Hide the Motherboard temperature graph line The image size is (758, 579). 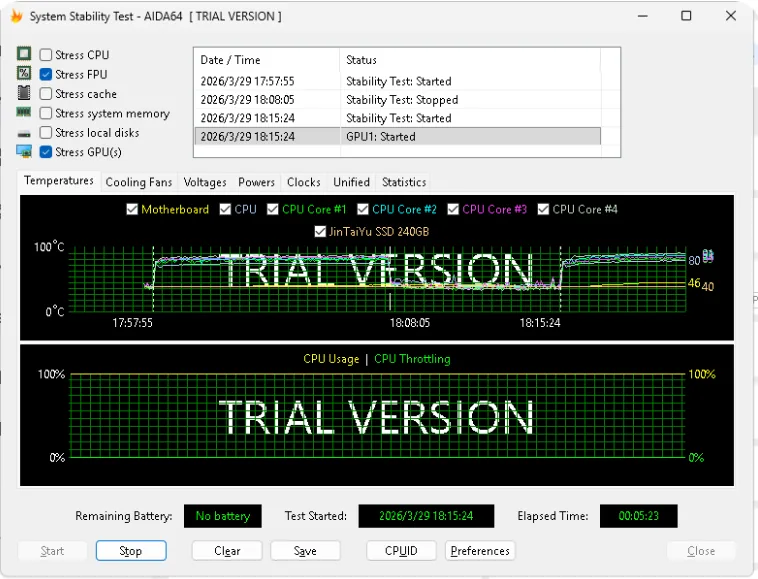[132, 209]
